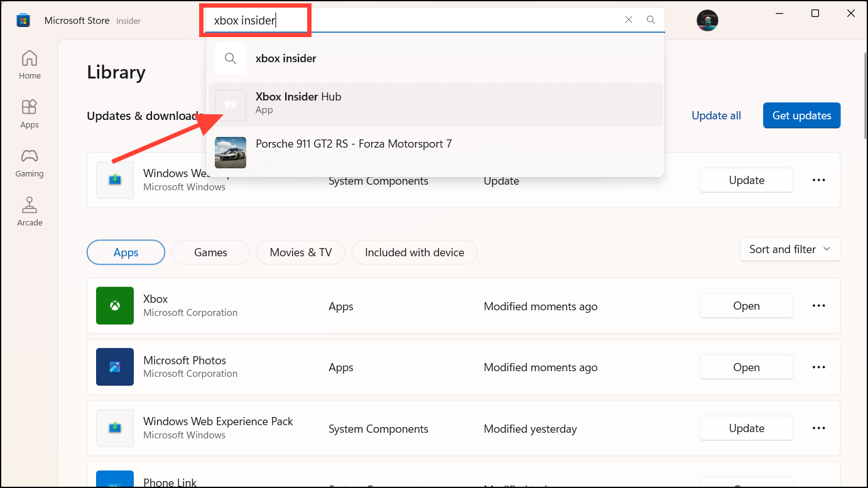
Task: Update top Windows Web Experience Pack entry
Action: point(746,180)
